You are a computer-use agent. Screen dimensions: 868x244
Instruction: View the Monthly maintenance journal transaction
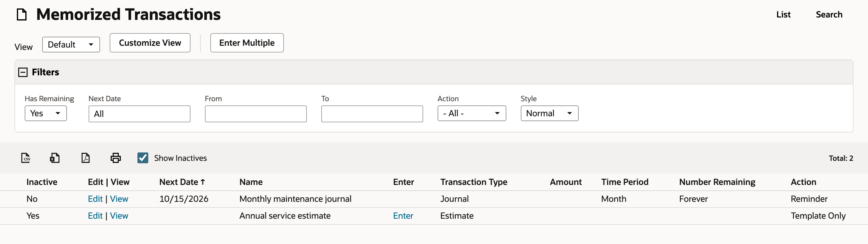click(x=119, y=199)
